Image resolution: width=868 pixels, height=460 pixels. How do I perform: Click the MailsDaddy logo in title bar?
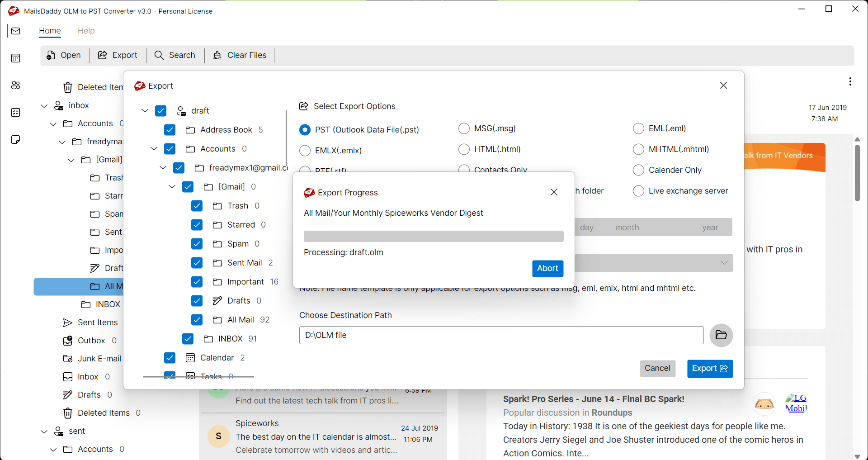pyautogui.click(x=14, y=11)
